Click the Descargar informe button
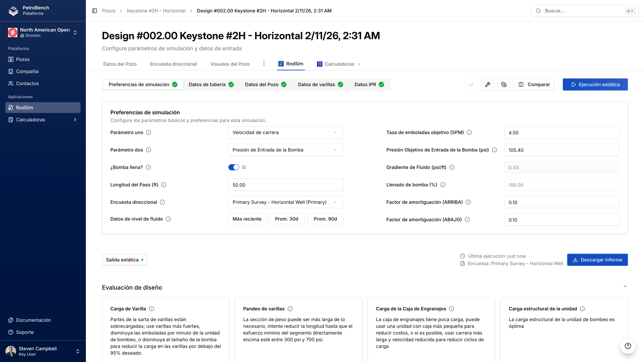The height and width of the screenshot is (362, 644). (597, 260)
